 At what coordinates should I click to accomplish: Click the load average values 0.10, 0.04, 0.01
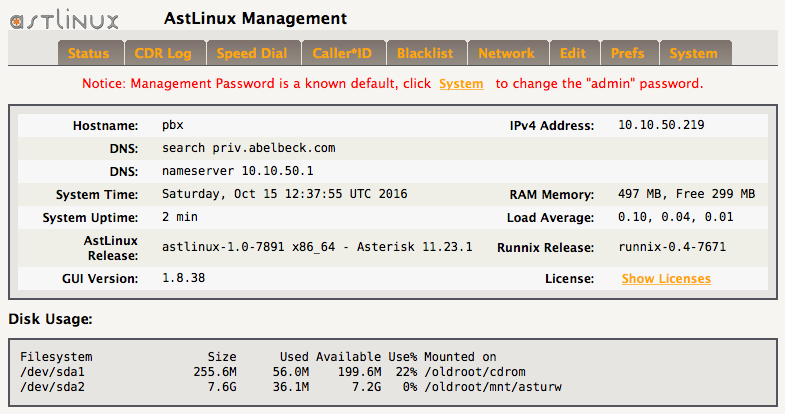(675, 217)
